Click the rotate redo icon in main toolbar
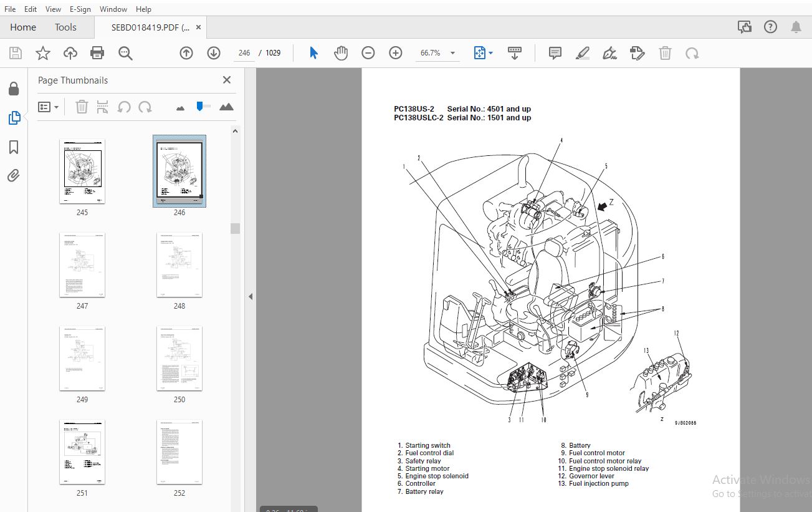The image size is (812, 512). click(692, 53)
